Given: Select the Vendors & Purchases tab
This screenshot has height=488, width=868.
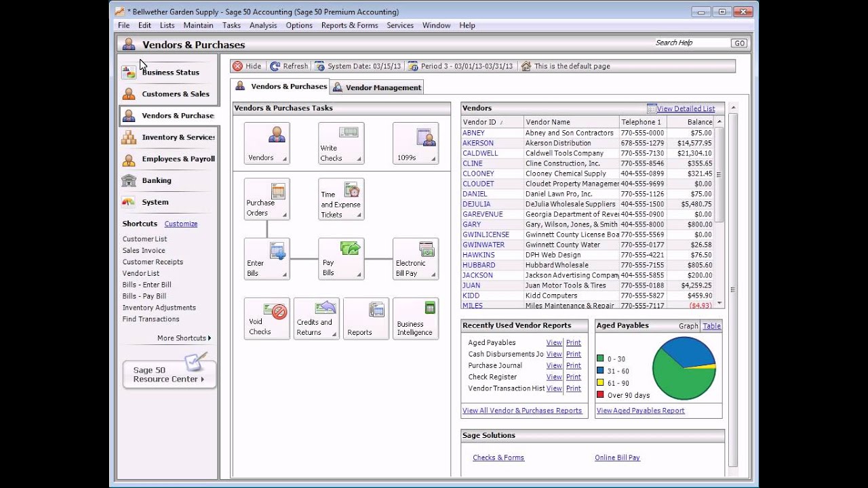Looking at the screenshot, I should [280, 86].
